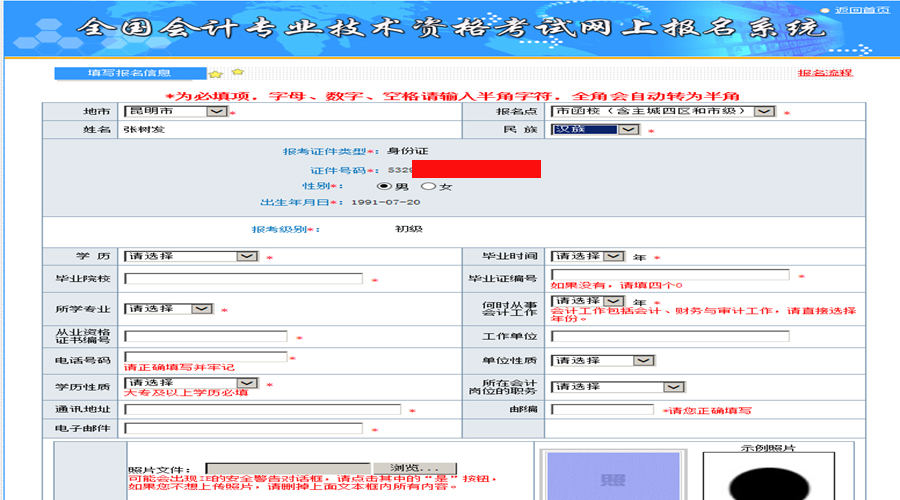Select the 女 gender radio button

click(x=428, y=186)
